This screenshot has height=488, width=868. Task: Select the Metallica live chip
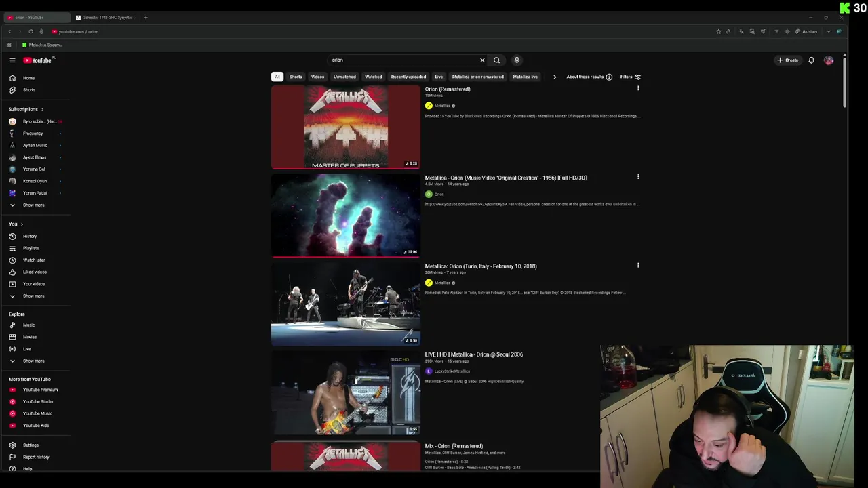pos(525,77)
